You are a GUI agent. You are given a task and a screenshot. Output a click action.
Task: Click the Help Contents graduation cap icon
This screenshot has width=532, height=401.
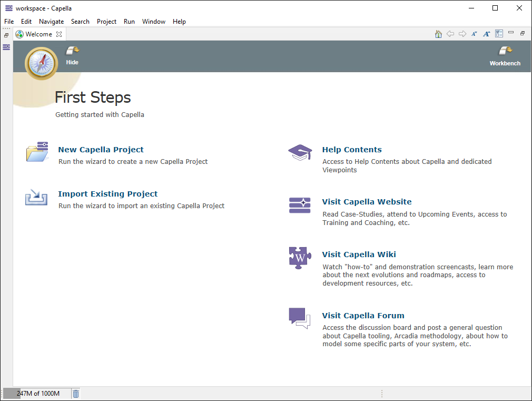tap(300, 152)
